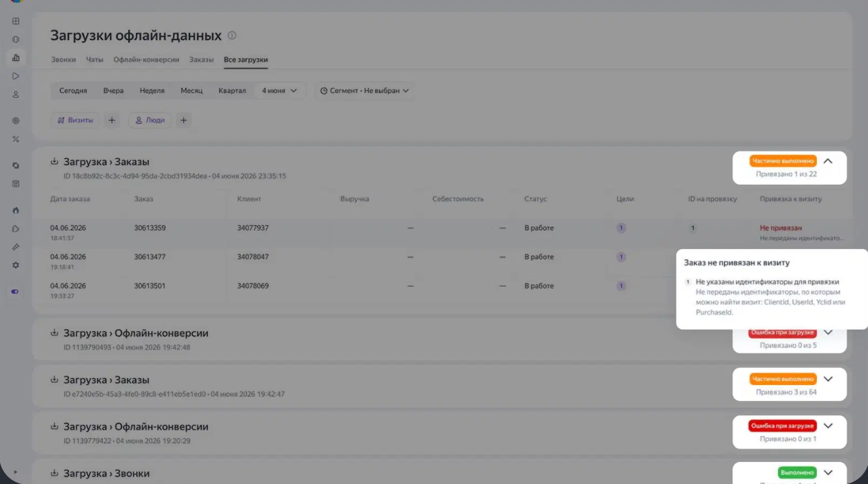Open the target goals sidebar icon
Image resolution: width=868 pixels, height=484 pixels.
[x=16, y=121]
